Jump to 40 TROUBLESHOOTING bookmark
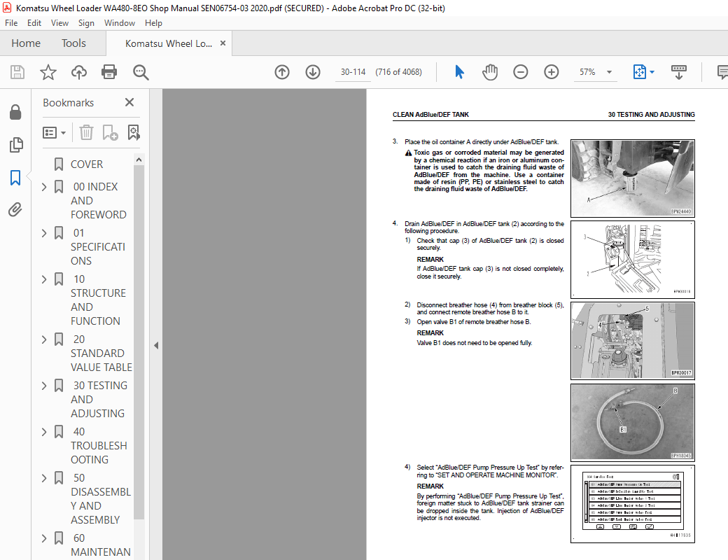This screenshot has width=728, height=560. point(99,445)
